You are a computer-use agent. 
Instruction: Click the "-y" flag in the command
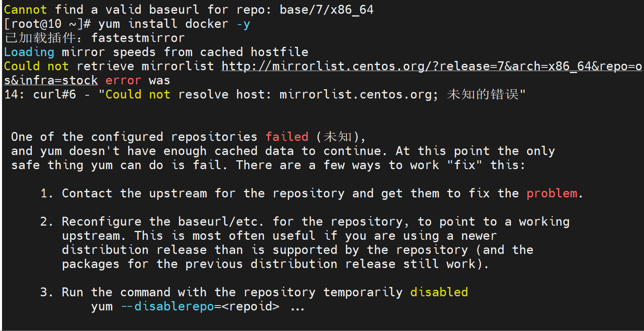243,24
